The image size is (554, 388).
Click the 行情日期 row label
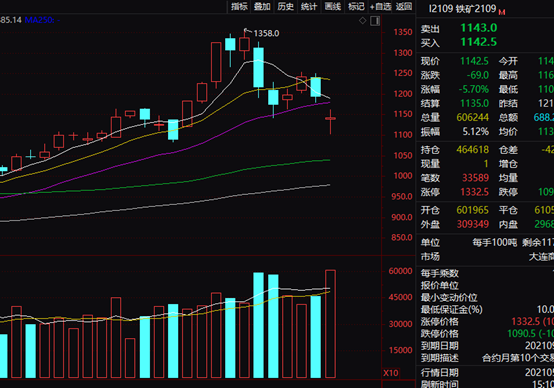point(440,373)
